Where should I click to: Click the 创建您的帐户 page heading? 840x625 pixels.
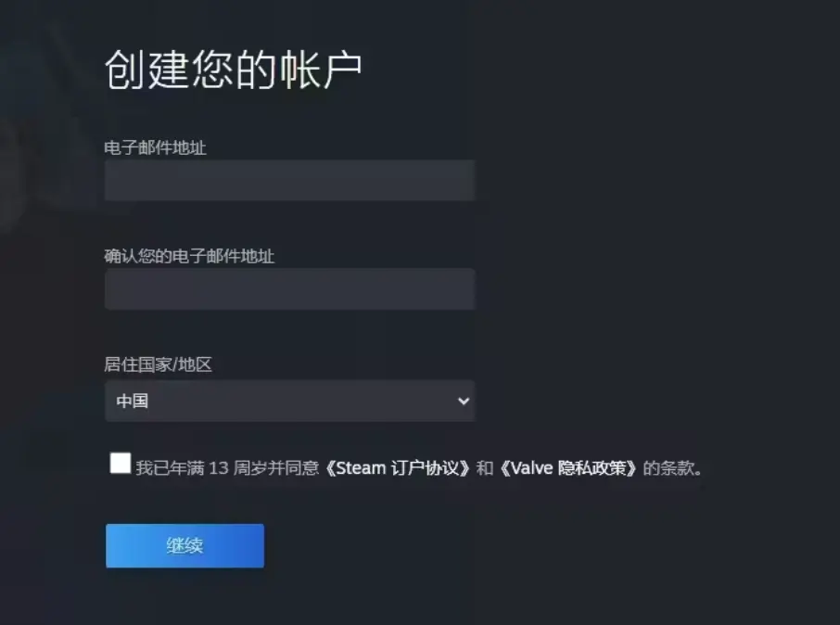click(233, 70)
